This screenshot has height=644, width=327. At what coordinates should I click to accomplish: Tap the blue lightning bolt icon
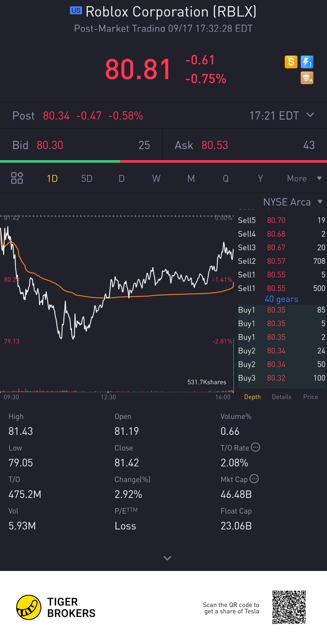307,62
